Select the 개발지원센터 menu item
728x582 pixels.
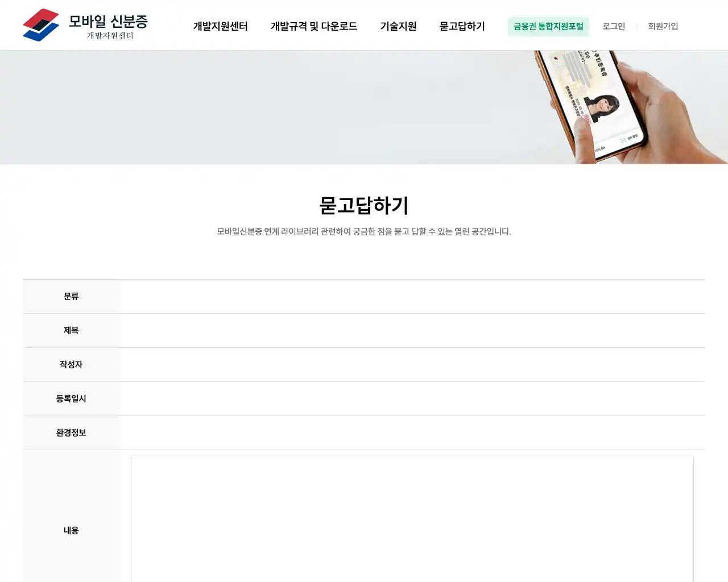click(220, 26)
